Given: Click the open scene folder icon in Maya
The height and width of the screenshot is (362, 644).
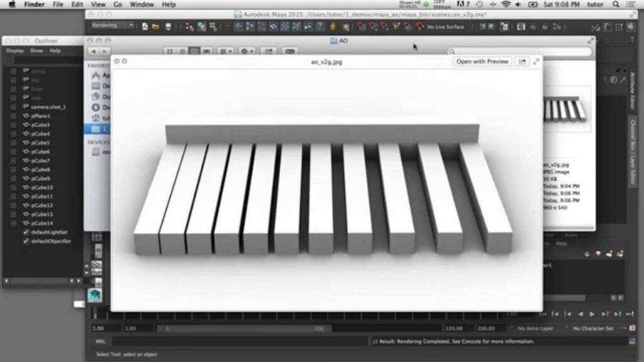Looking at the screenshot, I should click(x=155, y=26).
